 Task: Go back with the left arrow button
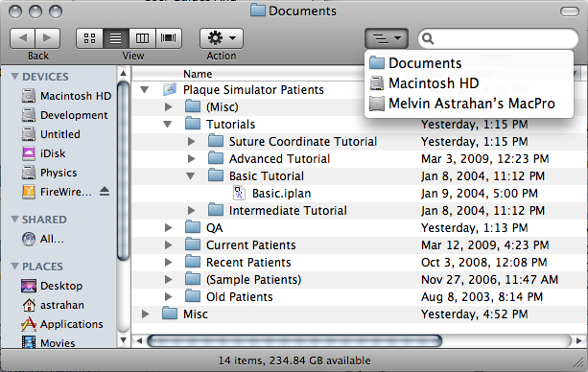22,38
